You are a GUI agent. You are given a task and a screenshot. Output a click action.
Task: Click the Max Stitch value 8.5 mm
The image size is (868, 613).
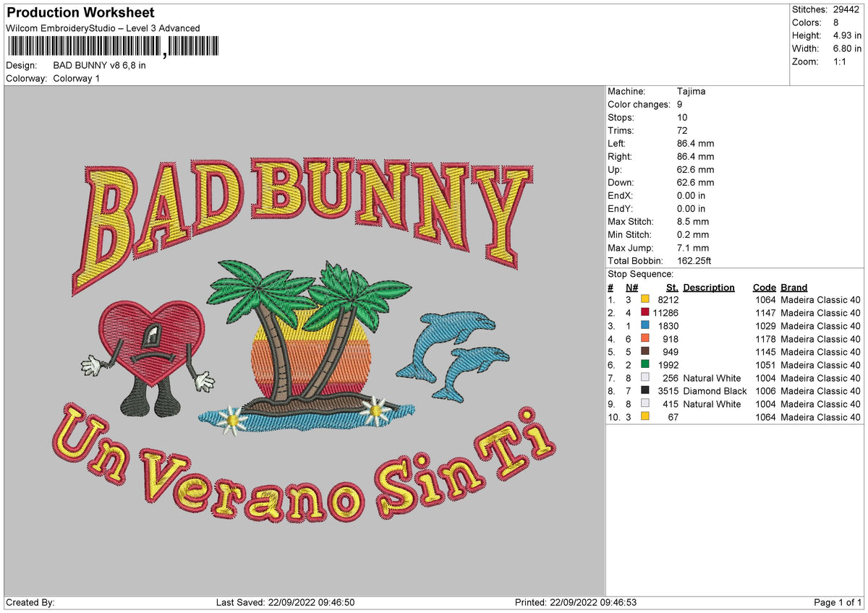point(693,221)
